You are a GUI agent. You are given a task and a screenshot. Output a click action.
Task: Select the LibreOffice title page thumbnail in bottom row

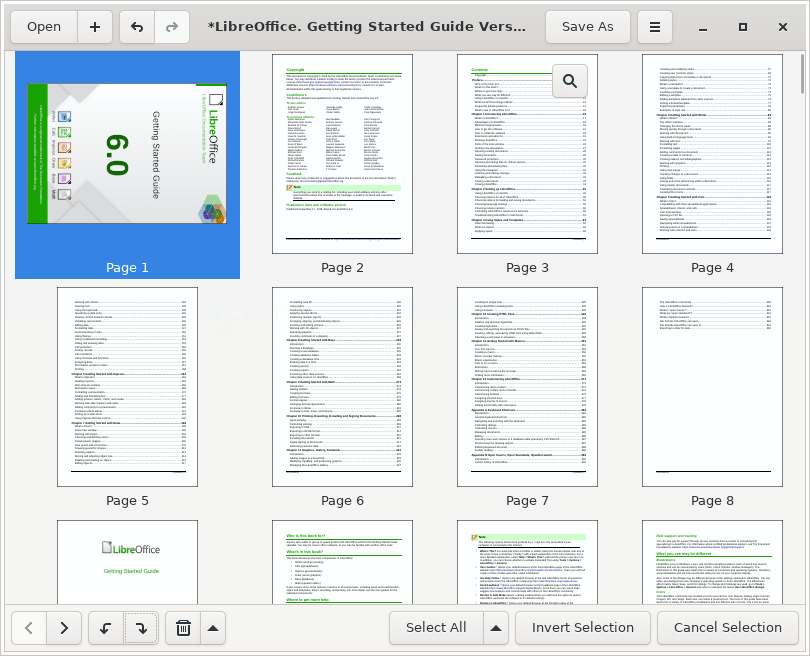(x=127, y=562)
